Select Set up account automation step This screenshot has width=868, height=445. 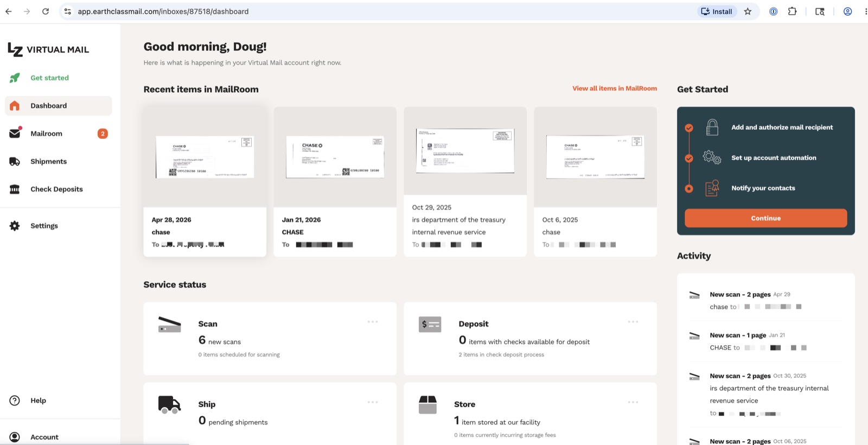point(774,158)
